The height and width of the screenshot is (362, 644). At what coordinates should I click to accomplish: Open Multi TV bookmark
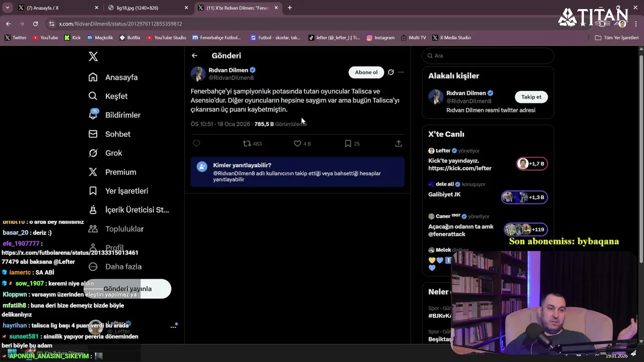413,38
